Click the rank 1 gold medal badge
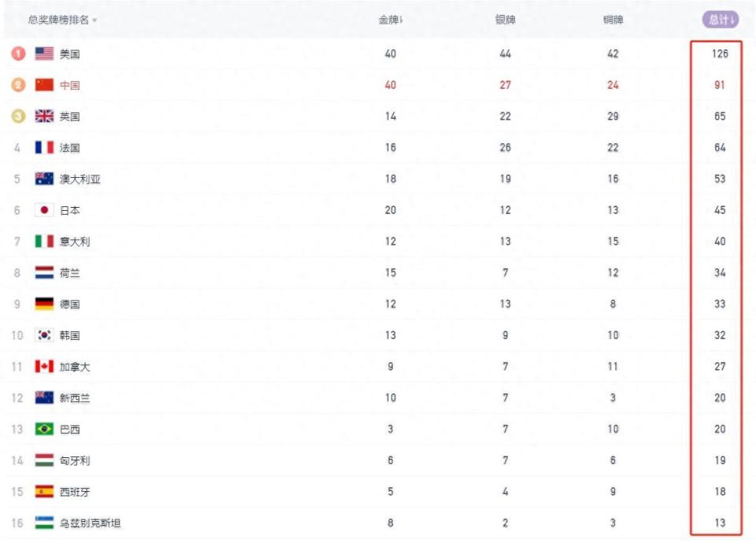756x543 pixels. point(18,54)
